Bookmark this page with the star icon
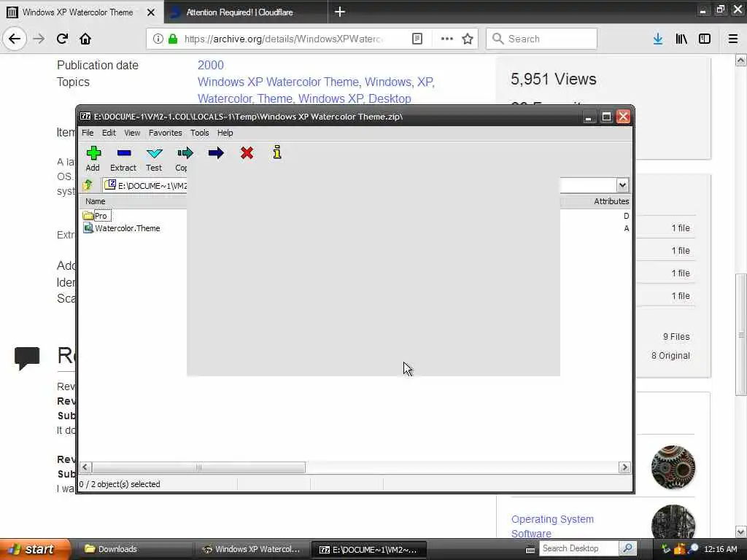The image size is (747, 560). click(x=468, y=39)
